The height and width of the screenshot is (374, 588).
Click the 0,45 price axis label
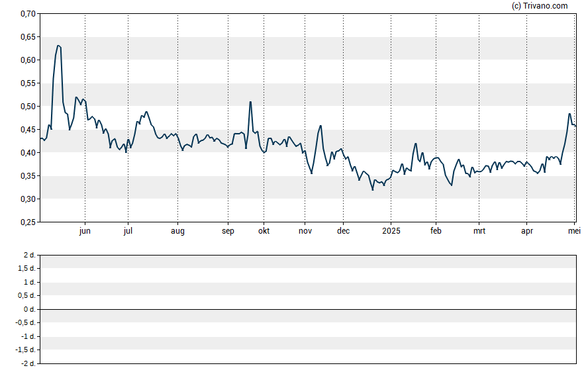coord(28,130)
